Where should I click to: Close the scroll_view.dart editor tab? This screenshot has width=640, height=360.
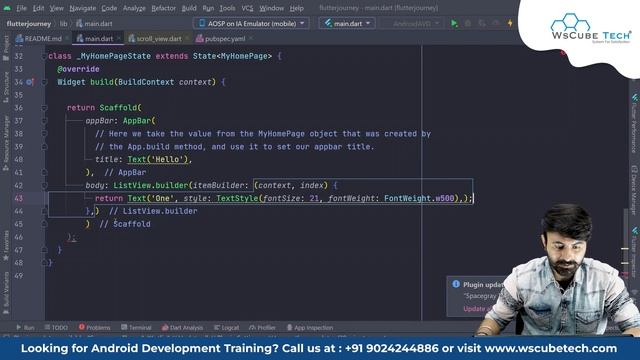tap(187, 38)
